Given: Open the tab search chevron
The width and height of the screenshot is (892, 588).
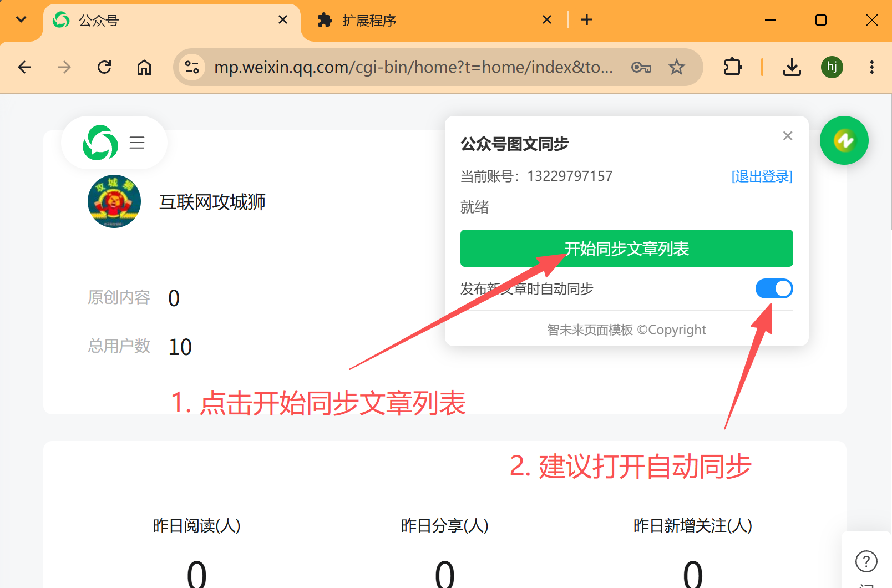Looking at the screenshot, I should pos(21,20).
